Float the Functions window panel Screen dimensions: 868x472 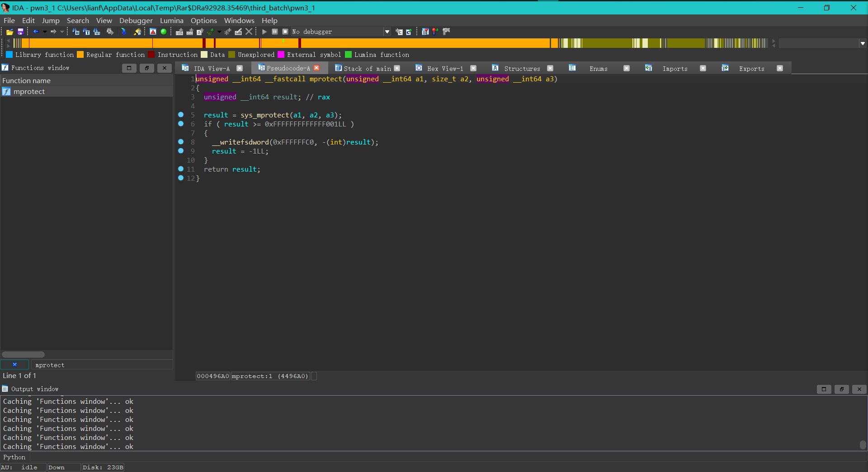[146, 68]
